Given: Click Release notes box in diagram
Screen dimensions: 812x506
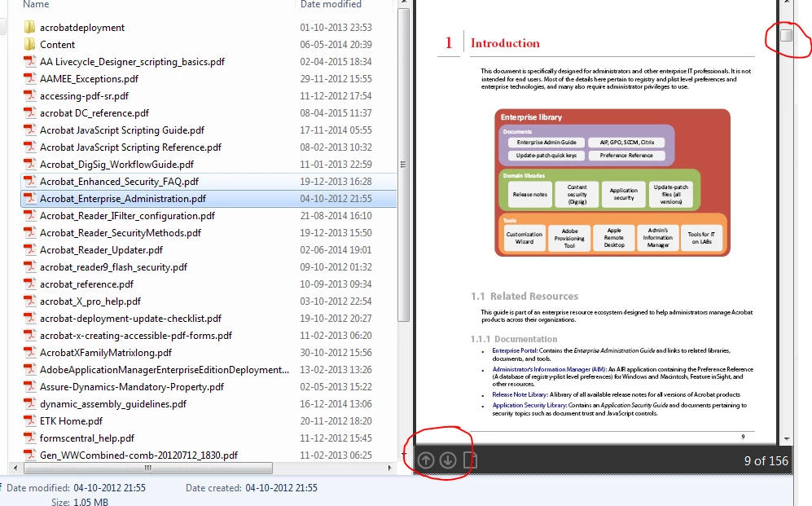Looking at the screenshot, I should tap(529, 194).
